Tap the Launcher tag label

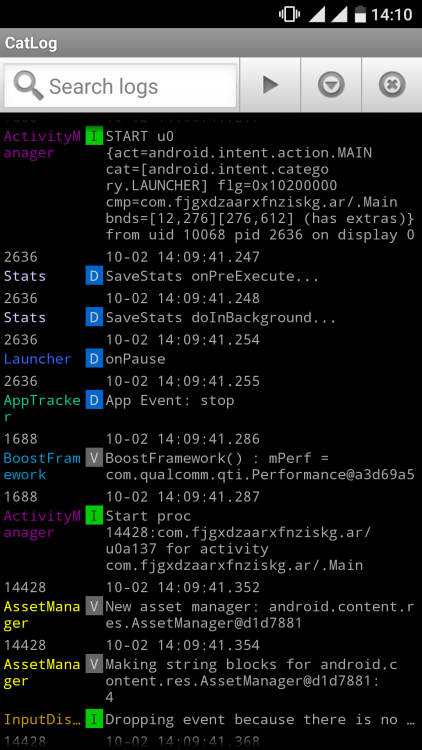(x=37, y=359)
